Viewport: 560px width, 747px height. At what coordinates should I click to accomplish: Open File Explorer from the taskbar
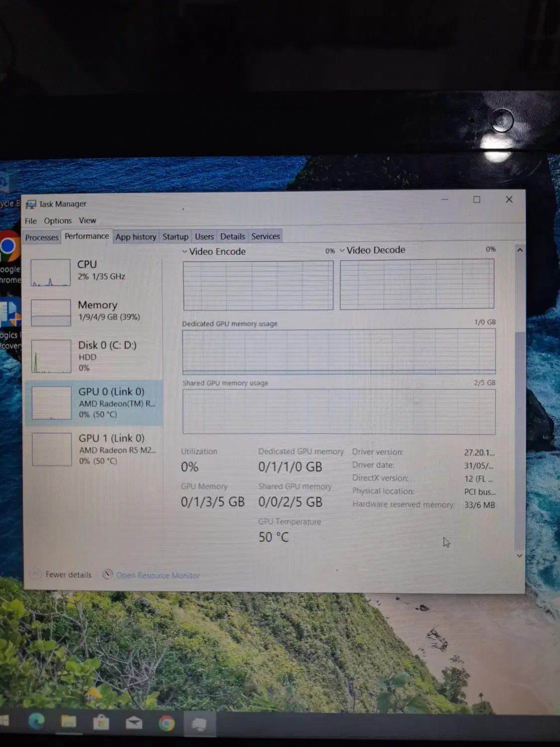click(69, 722)
